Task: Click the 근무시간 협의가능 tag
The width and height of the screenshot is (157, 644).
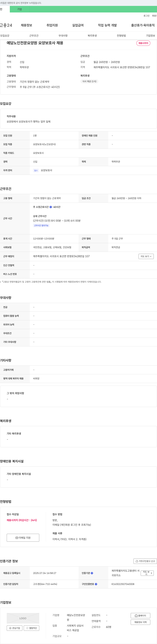Action: point(41,226)
